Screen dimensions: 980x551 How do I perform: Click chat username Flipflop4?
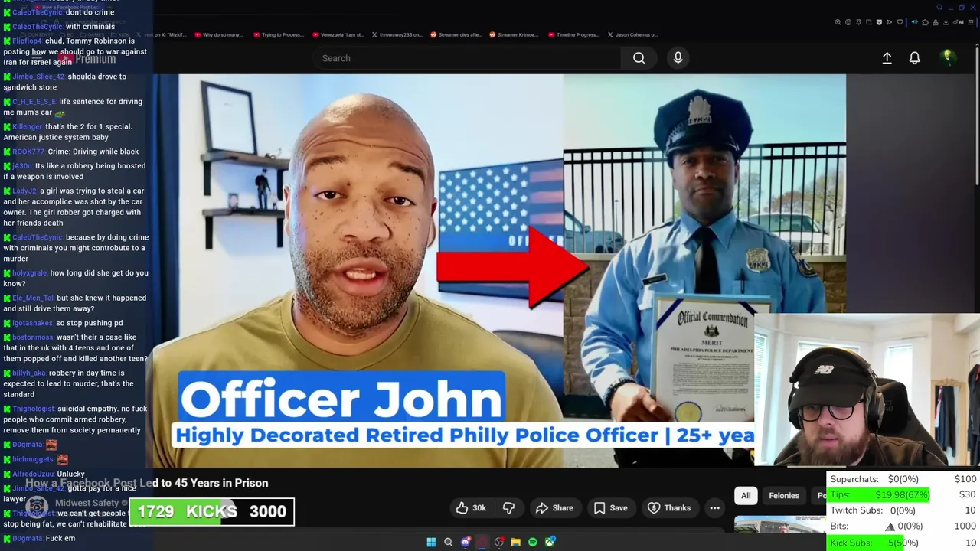(27, 41)
